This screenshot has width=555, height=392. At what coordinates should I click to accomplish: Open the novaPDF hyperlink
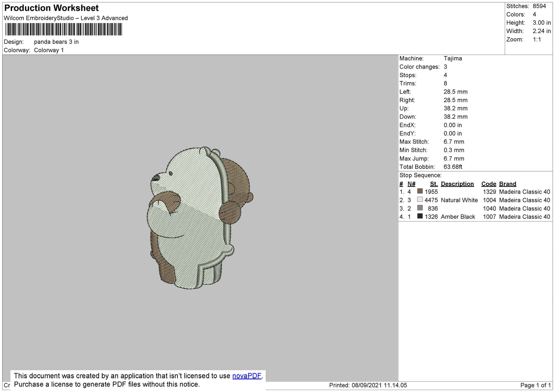pyautogui.click(x=247, y=376)
